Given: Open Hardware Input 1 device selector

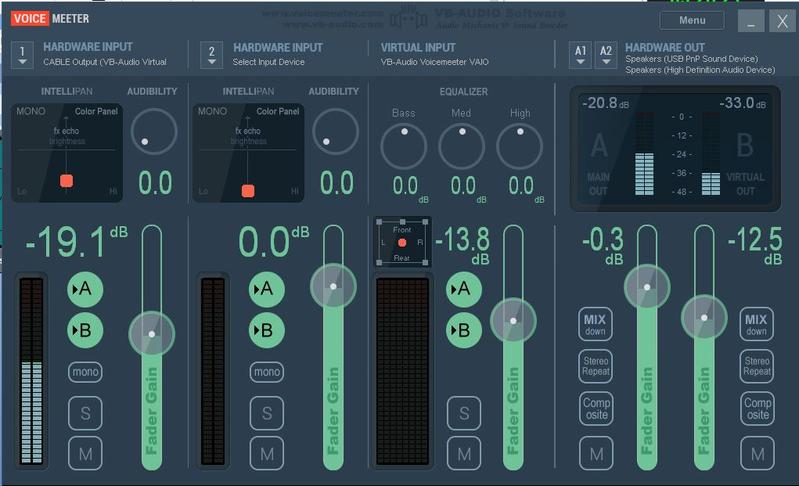Looking at the screenshot, I should pos(22,55).
